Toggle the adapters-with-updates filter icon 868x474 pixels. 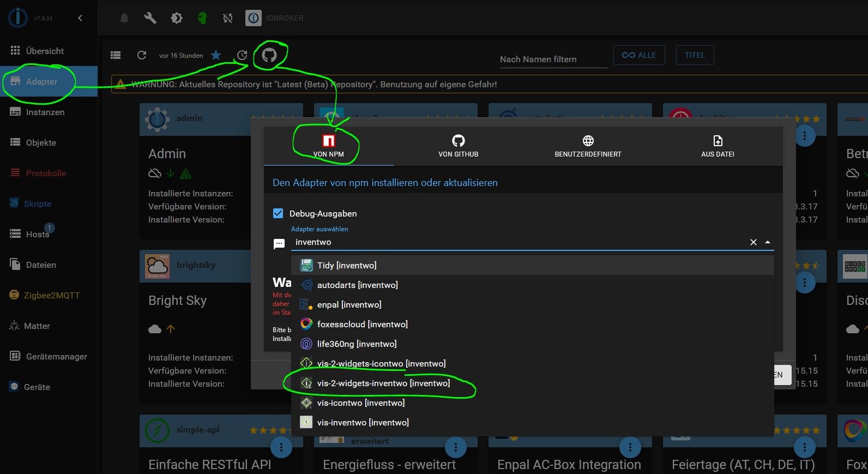tap(242, 55)
